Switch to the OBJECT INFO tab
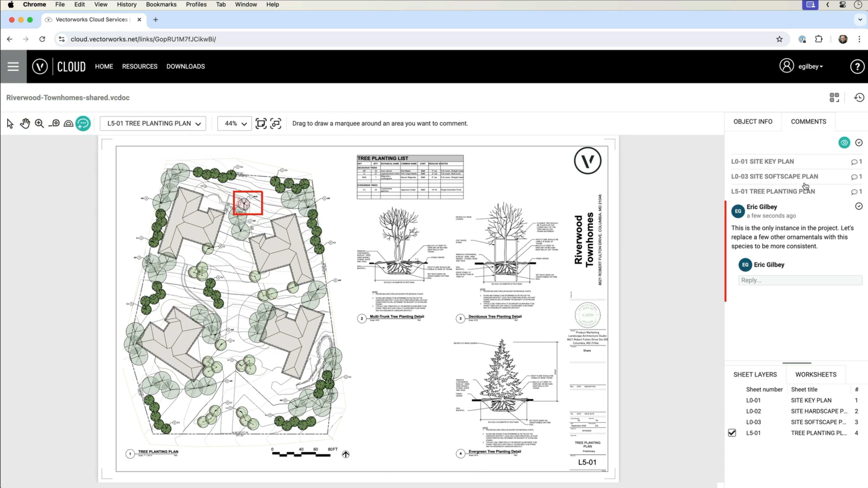 pyautogui.click(x=753, y=122)
